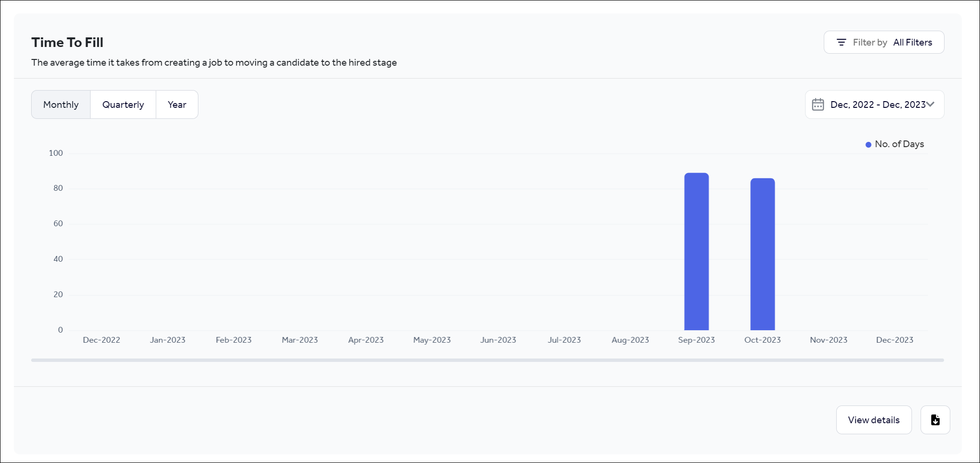The height and width of the screenshot is (463, 980).
Task: Click the blue legend dot for No. of Days
Action: (868, 145)
